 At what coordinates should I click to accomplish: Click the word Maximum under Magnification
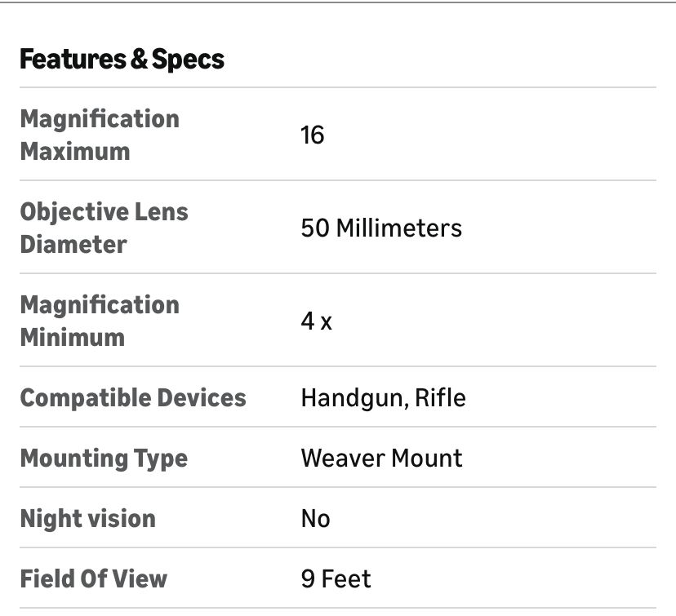pyautogui.click(x=74, y=151)
